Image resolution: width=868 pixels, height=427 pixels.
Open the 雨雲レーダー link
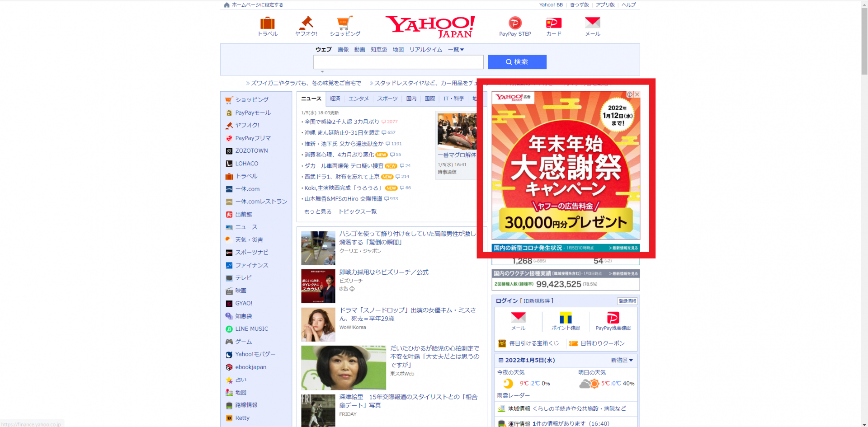click(513, 395)
